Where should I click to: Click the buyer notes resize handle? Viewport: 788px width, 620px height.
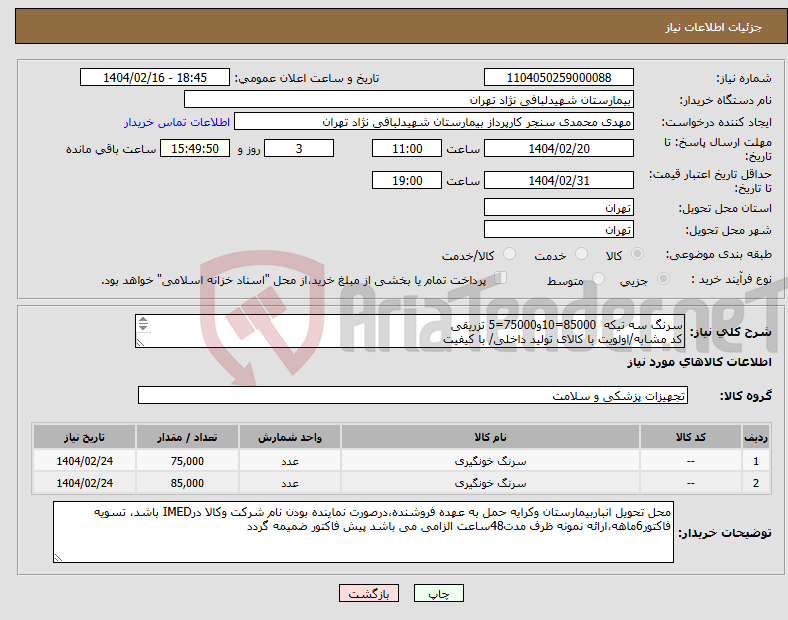[58, 557]
